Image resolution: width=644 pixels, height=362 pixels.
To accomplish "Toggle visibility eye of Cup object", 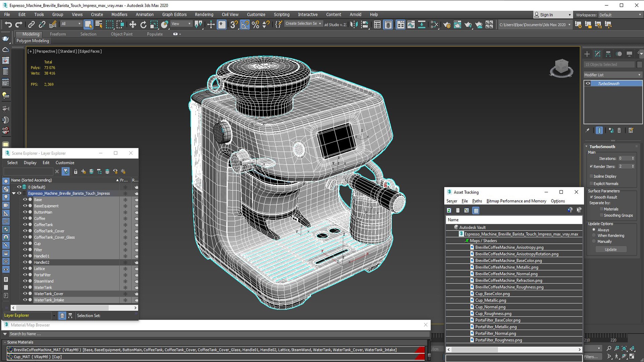I will coord(25,243).
